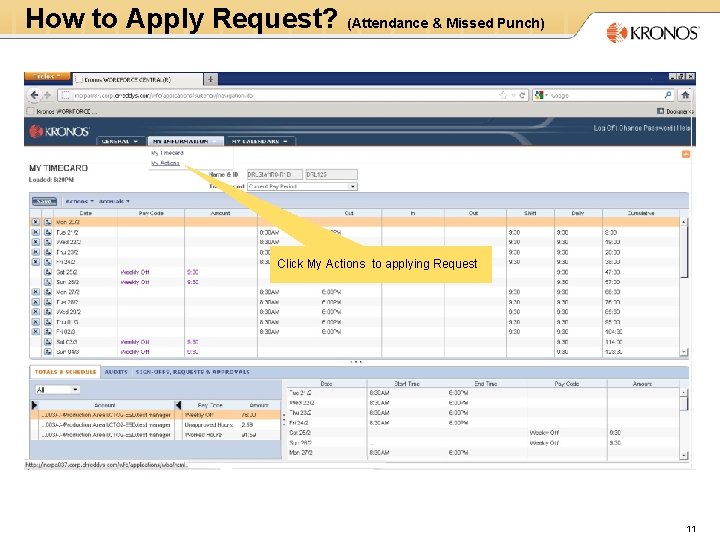720x540 pixels.
Task: Click the search magnifier in Google box
Action: [668, 95]
